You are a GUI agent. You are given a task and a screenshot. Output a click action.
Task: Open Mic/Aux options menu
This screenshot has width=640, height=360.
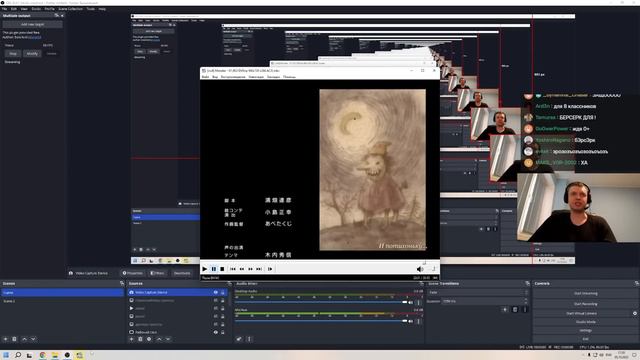coord(418,321)
